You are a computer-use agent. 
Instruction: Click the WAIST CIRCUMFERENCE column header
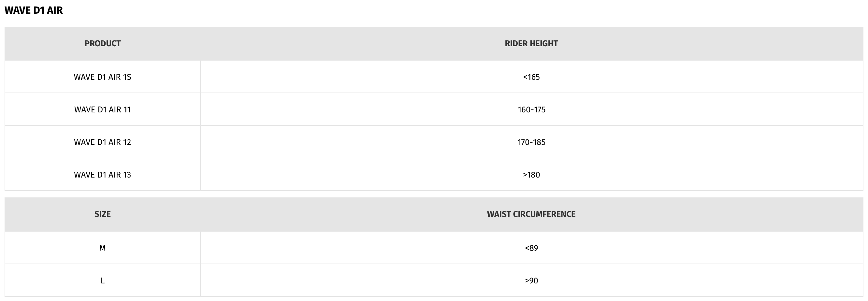(531, 214)
